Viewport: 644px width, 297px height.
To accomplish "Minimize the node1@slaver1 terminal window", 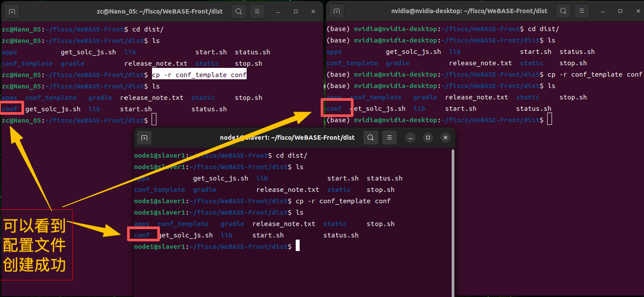I will point(410,138).
